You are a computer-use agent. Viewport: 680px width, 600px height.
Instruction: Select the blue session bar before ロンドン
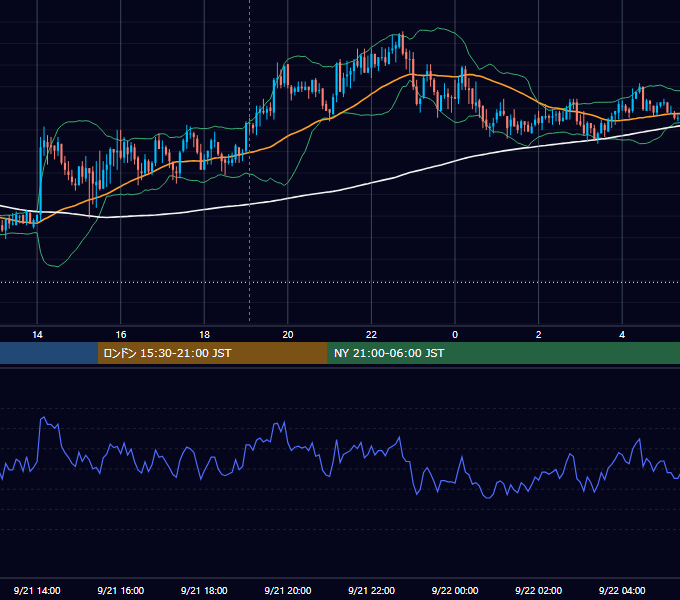click(x=49, y=353)
